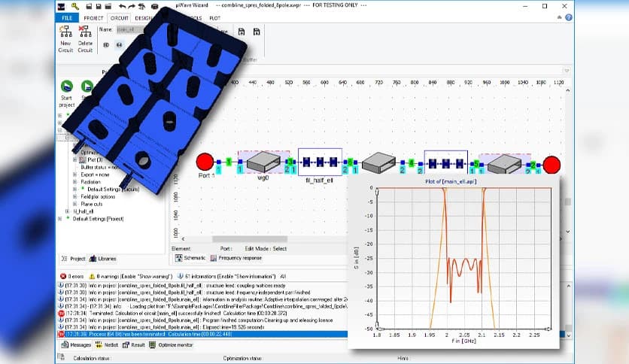Click the green connection node labeled 1
Viewport: 629px width, 364px height.
coord(229,162)
